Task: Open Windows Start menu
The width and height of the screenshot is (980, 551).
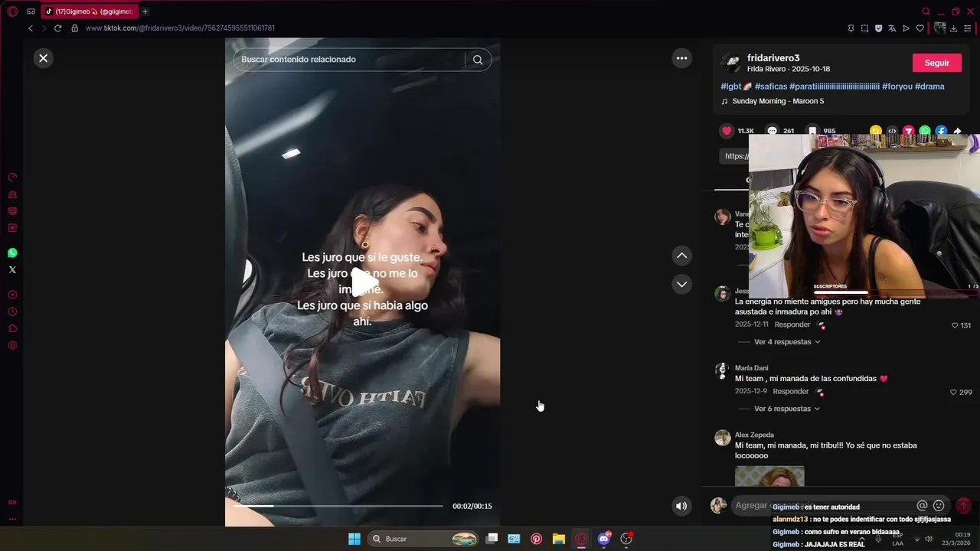Action: tap(354, 539)
